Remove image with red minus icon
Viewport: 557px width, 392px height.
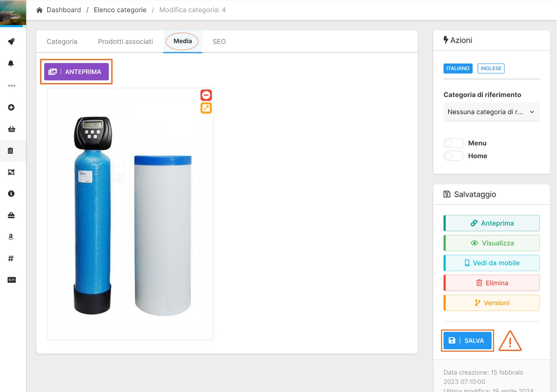[x=206, y=95]
